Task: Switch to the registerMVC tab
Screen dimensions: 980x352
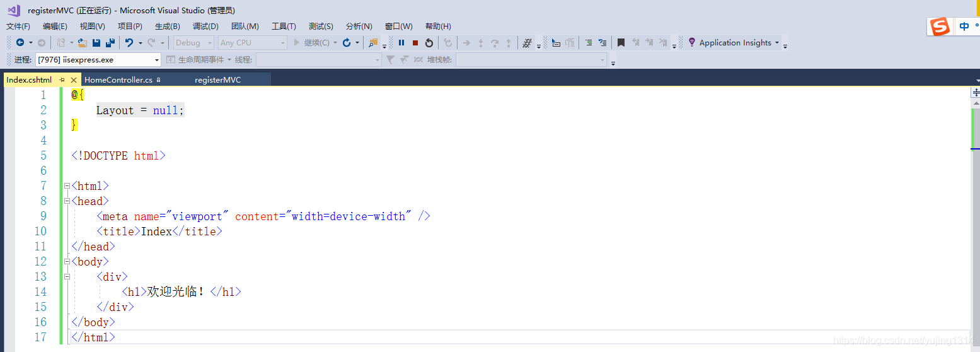Action: coord(218,80)
